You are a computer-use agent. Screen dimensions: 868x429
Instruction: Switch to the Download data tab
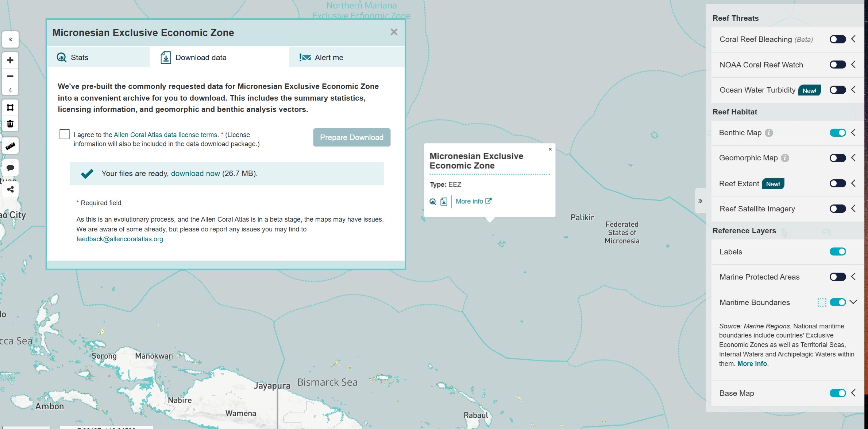coord(219,58)
